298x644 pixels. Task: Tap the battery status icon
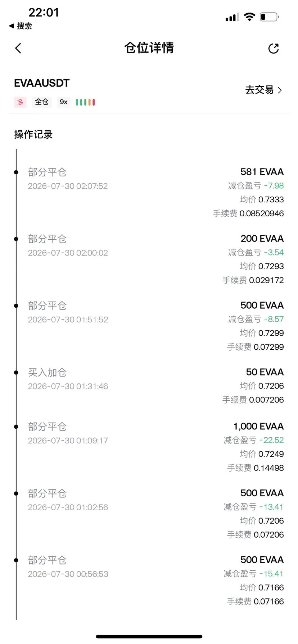coord(270,17)
